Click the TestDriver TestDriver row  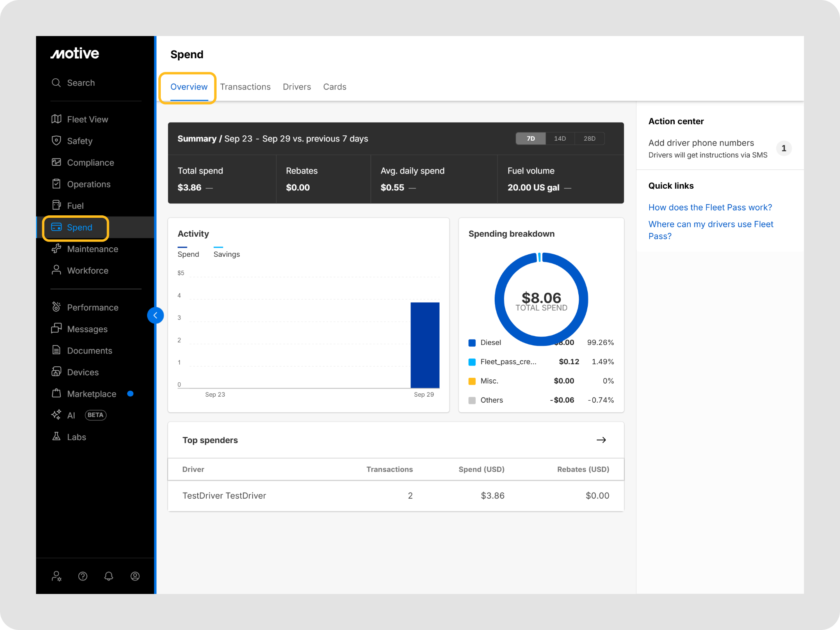click(x=396, y=496)
